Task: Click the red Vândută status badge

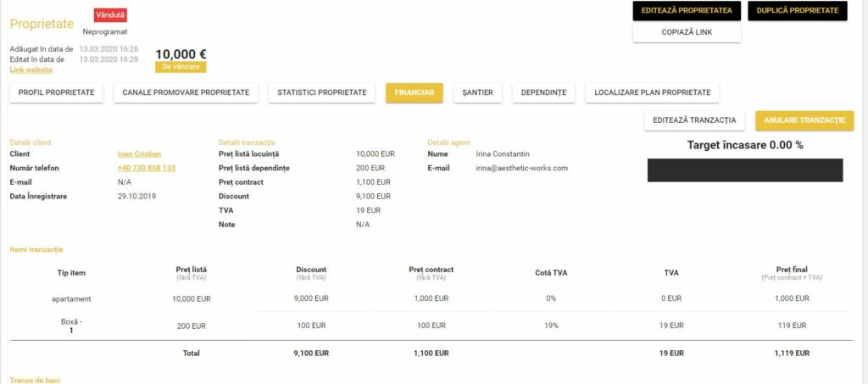Action: point(110,16)
